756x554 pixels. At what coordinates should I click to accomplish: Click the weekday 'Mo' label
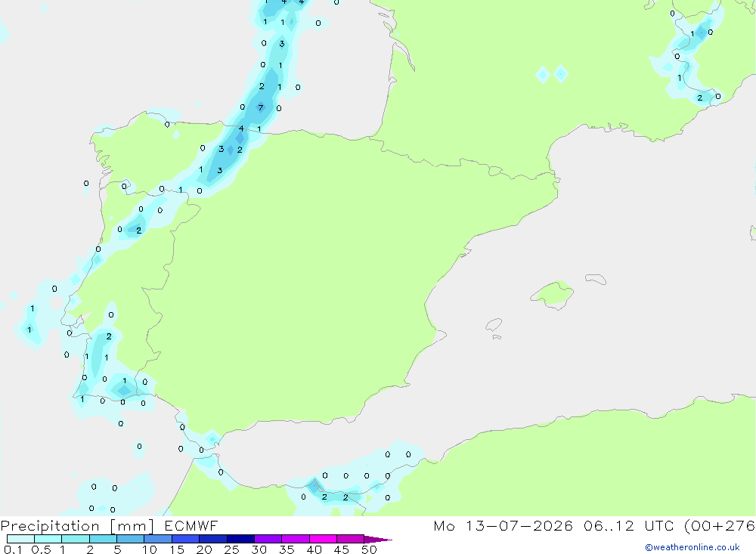(x=444, y=525)
